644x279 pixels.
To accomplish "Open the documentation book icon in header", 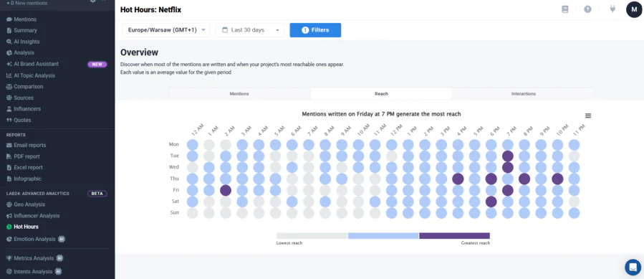I will click(565, 9).
